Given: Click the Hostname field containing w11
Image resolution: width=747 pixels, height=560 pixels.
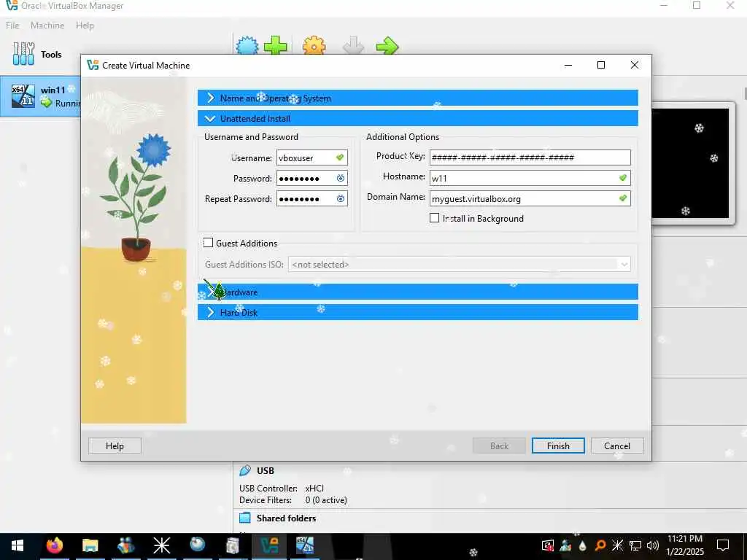Looking at the screenshot, I should [530, 178].
